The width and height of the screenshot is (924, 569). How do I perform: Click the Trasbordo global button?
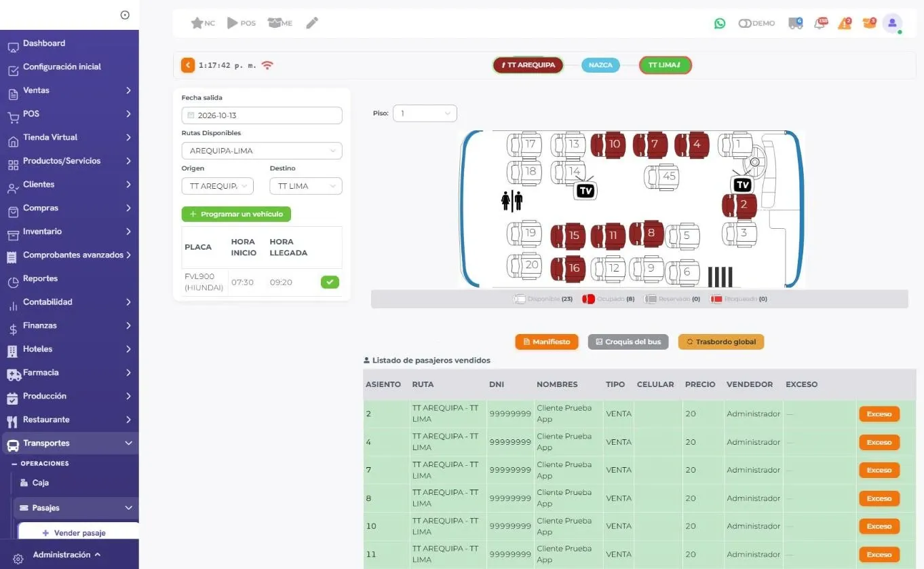click(721, 342)
